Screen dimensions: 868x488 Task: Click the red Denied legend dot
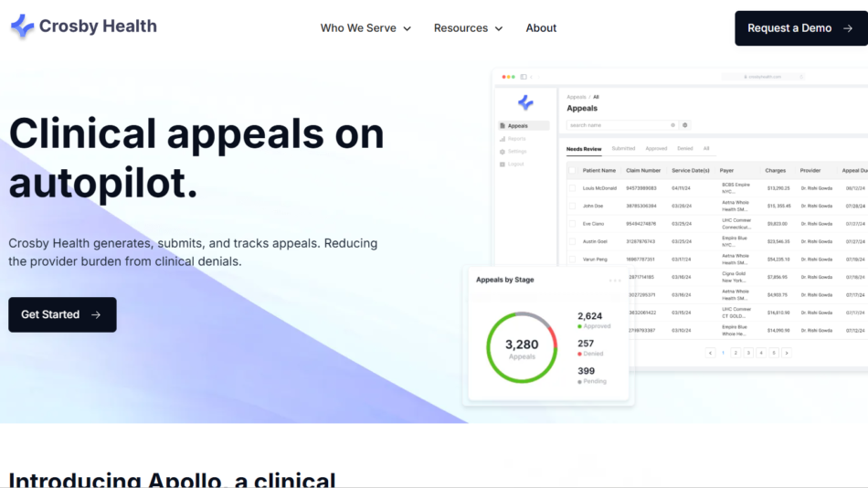click(x=579, y=354)
